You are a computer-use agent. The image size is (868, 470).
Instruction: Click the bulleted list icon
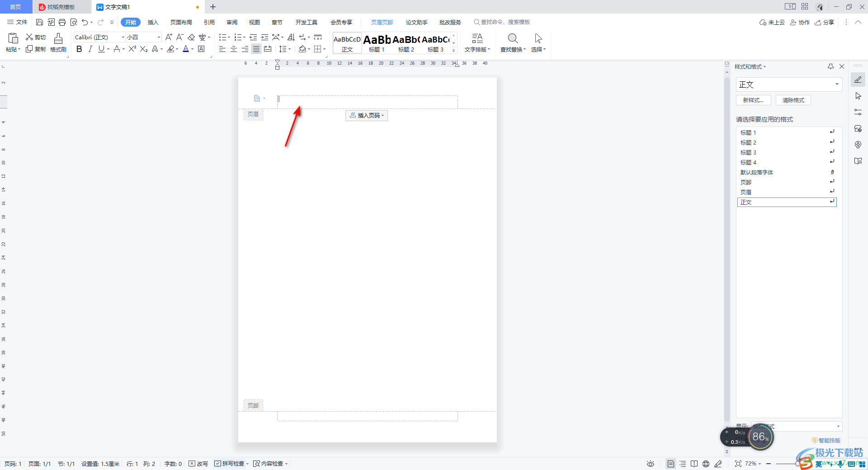tap(222, 37)
